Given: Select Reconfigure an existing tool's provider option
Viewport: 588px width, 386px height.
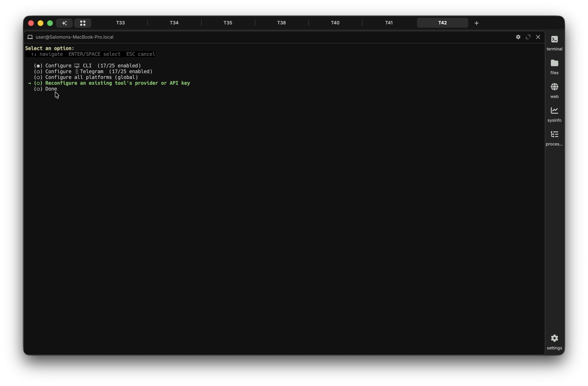Looking at the screenshot, I should pyautogui.click(x=112, y=83).
